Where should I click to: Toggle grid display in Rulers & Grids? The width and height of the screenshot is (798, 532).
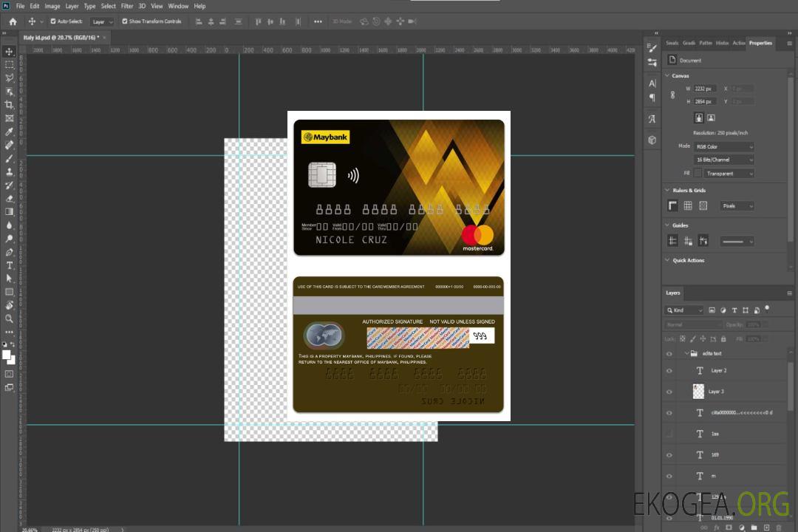pyautogui.click(x=688, y=205)
